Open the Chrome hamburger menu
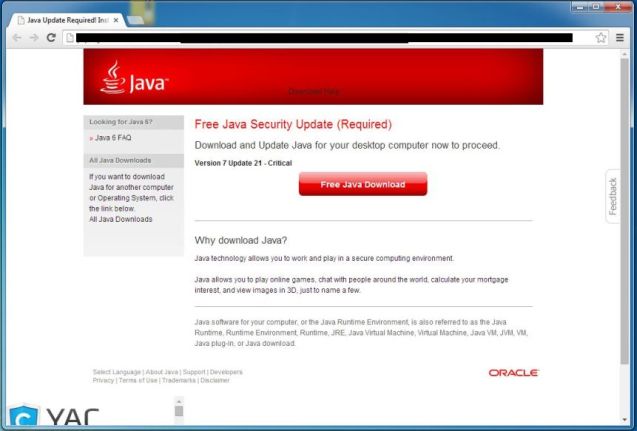The height and width of the screenshot is (431, 637). coord(620,38)
